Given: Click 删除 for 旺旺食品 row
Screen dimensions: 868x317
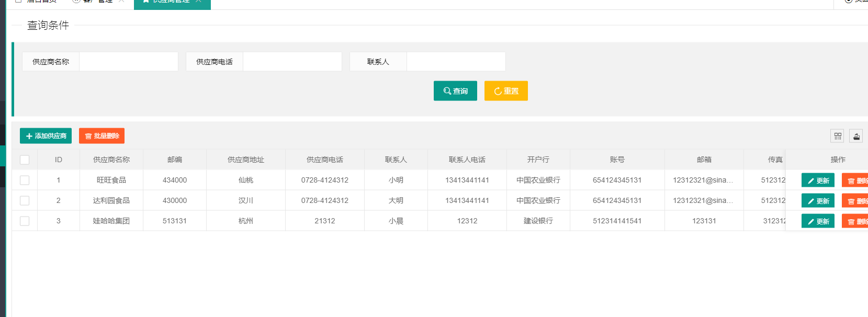Looking at the screenshot, I should 855,180.
